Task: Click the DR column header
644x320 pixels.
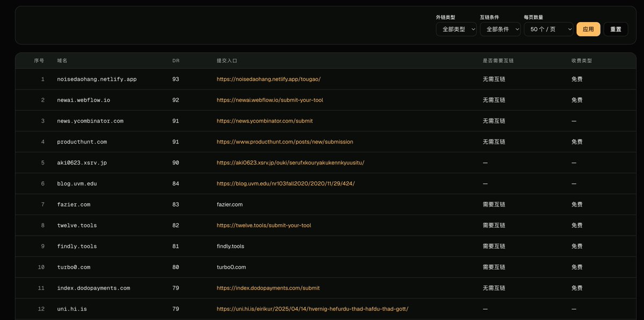Action: click(x=176, y=61)
